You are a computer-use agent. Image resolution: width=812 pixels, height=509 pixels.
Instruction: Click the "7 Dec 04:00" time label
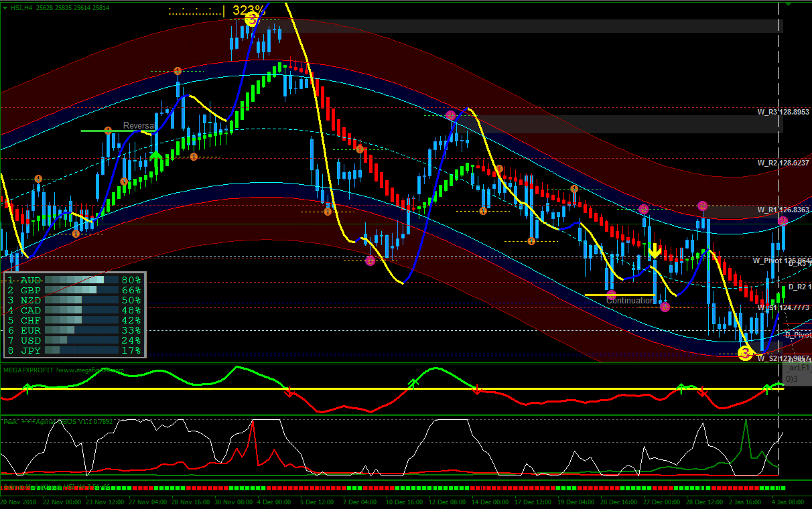[360, 502]
